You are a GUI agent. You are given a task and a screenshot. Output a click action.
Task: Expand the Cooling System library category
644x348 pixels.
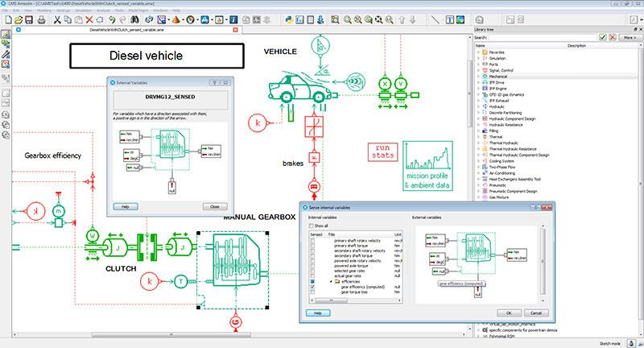[x=478, y=161]
